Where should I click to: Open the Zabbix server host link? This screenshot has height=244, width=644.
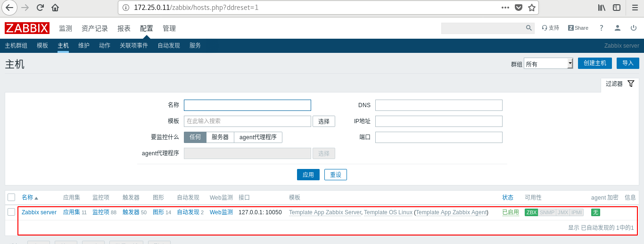39,212
